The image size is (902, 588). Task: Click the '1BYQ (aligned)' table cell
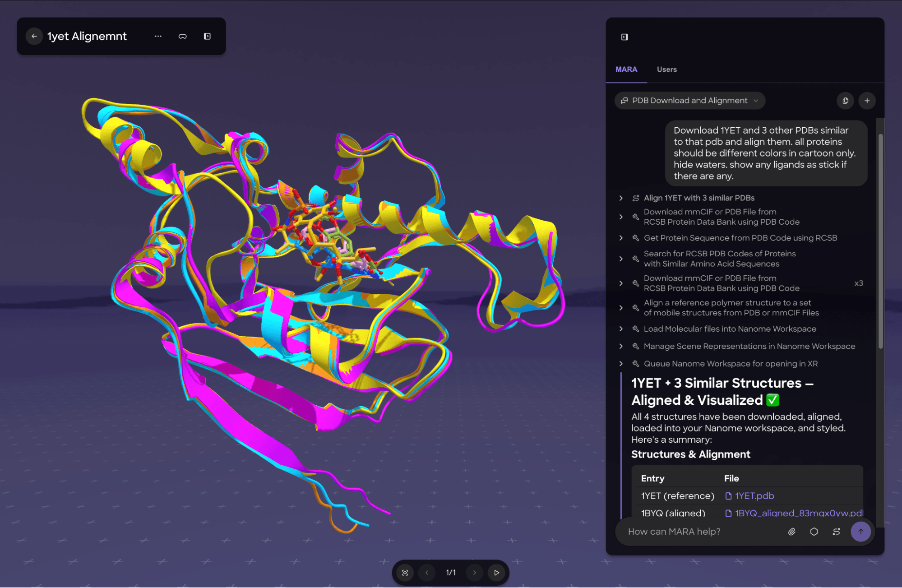point(673,513)
